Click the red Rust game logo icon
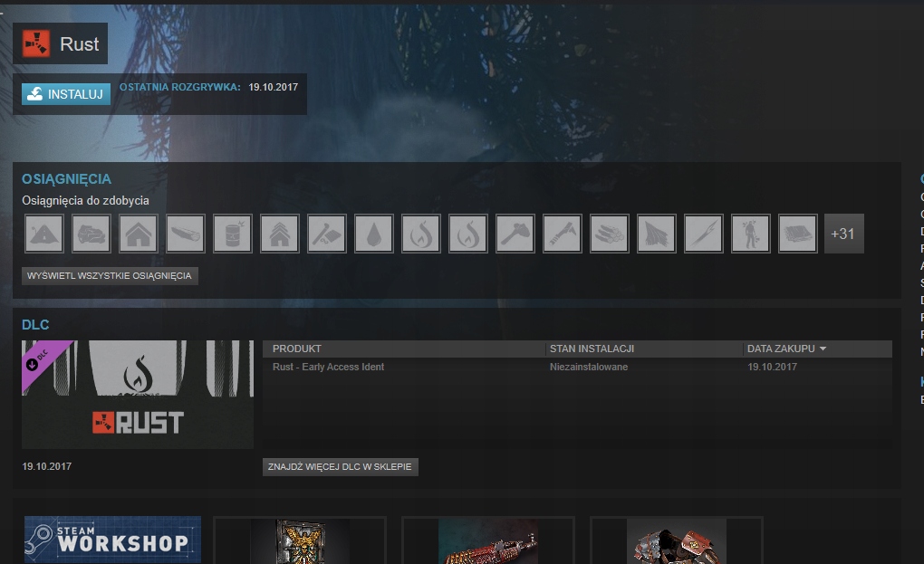The image size is (924, 564). tap(35, 43)
